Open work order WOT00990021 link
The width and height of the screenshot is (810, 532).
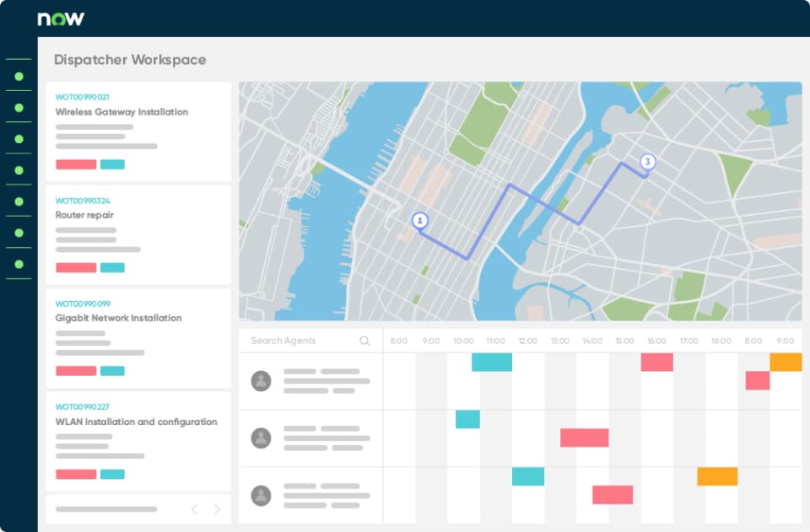coord(83,98)
